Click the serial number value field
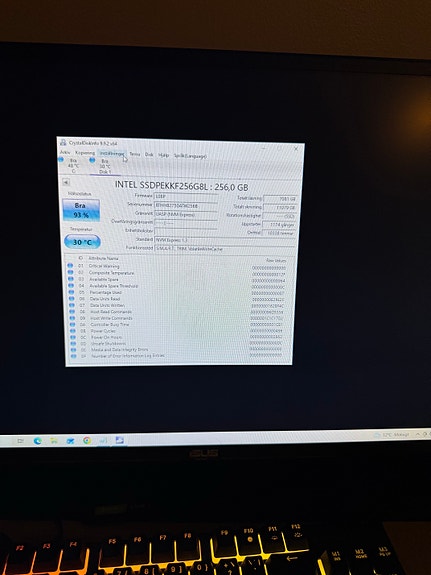Image resolution: width=431 pixels, height=575 pixels. [x=186, y=206]
